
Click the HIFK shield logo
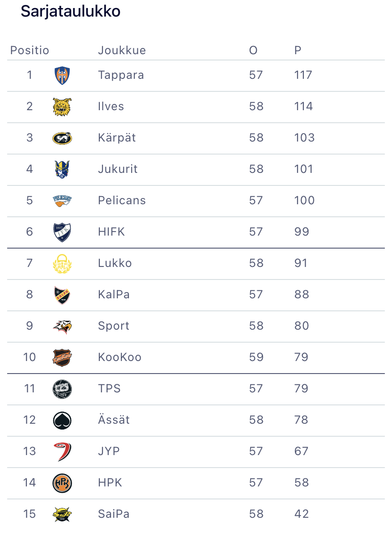click(62, 232)
